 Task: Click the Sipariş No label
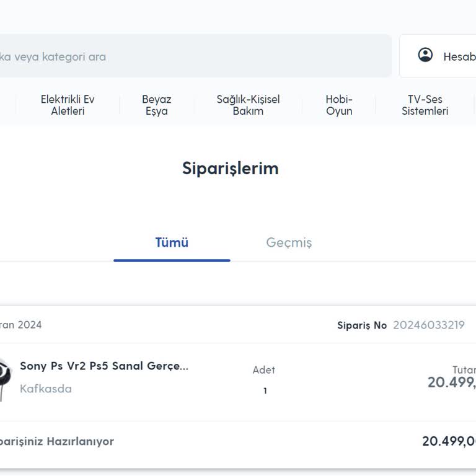(362, 325)
